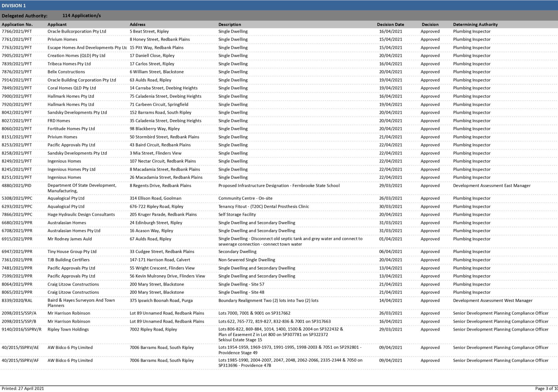Select the Printed: 27 April 2021 footer
Viewport: 558px width, 392px height.
coord(22,388)
